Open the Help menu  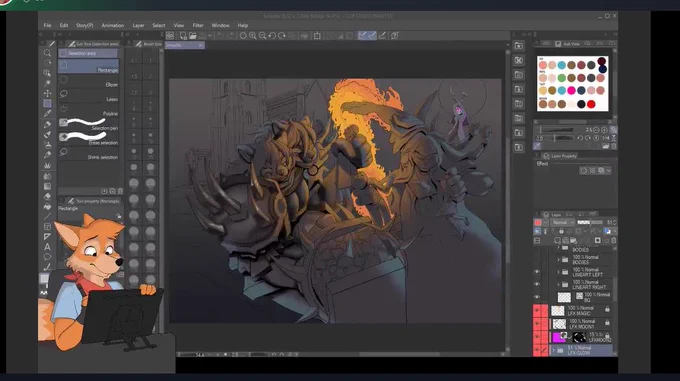pyautogui.click(x=243, y=25)
